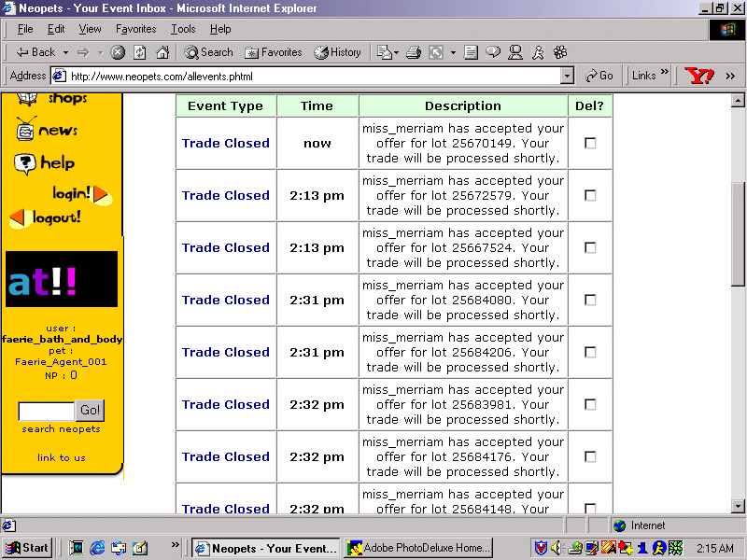This screenshot has width=747, height=560.
Task: Open Trade Closed link for lot 25670149
Action: click(x=226, y=144)
